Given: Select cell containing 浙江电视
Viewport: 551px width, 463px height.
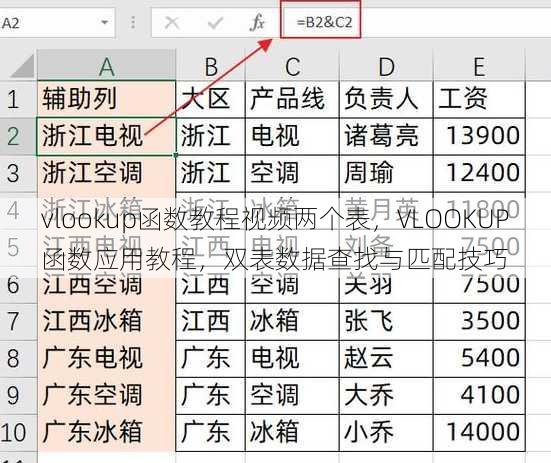Looking at the screenshot, I should click(x=106, y=136).
